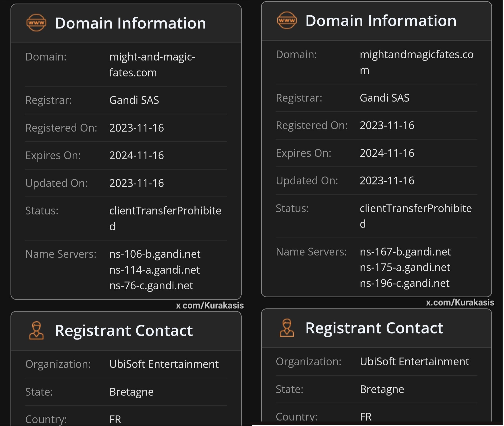Click the right panel's www globe icon
The width and height of the screenshot is (504, 426).
tap(287, 20)
